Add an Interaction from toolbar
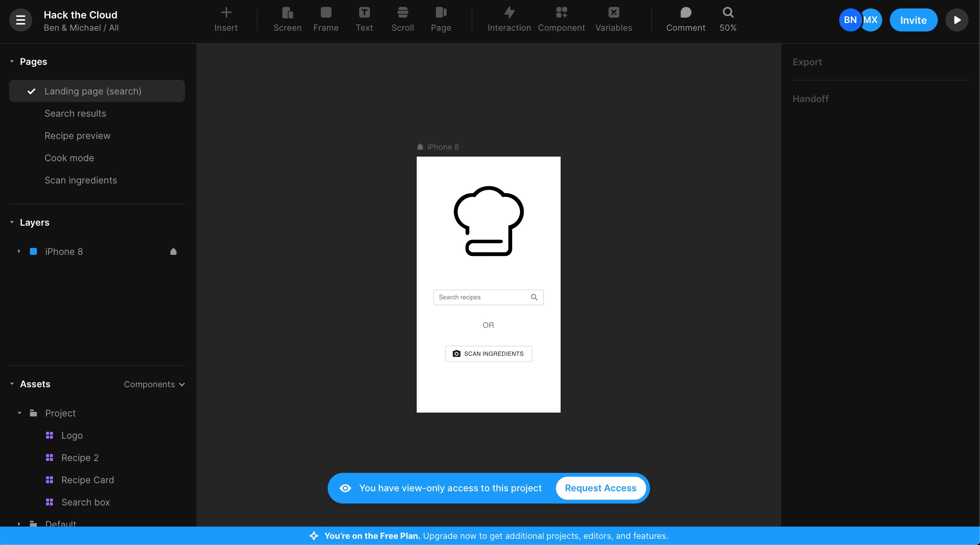The height and width of the screenshot is (545, 980). 509,19
